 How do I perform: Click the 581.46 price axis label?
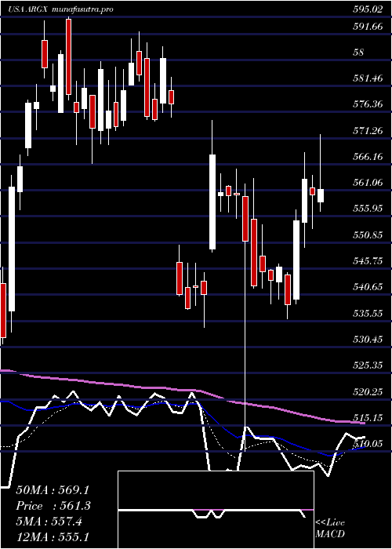[x=367, y=78]
